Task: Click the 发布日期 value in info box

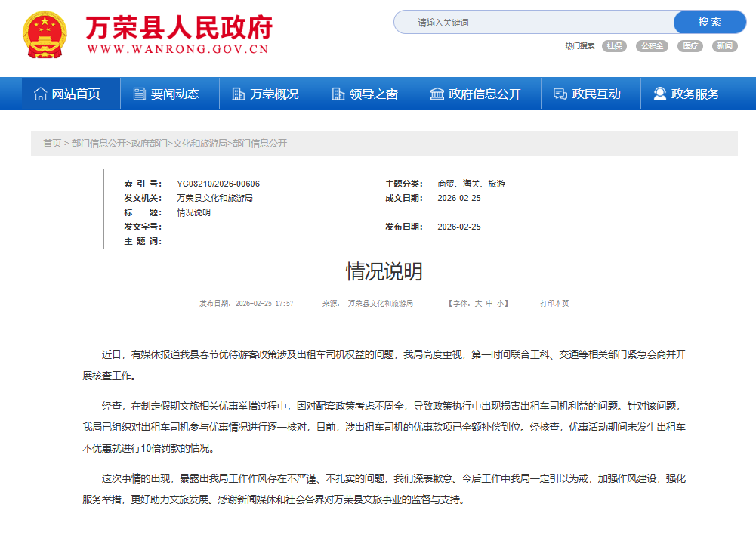Action: click(x=459, y=227)
